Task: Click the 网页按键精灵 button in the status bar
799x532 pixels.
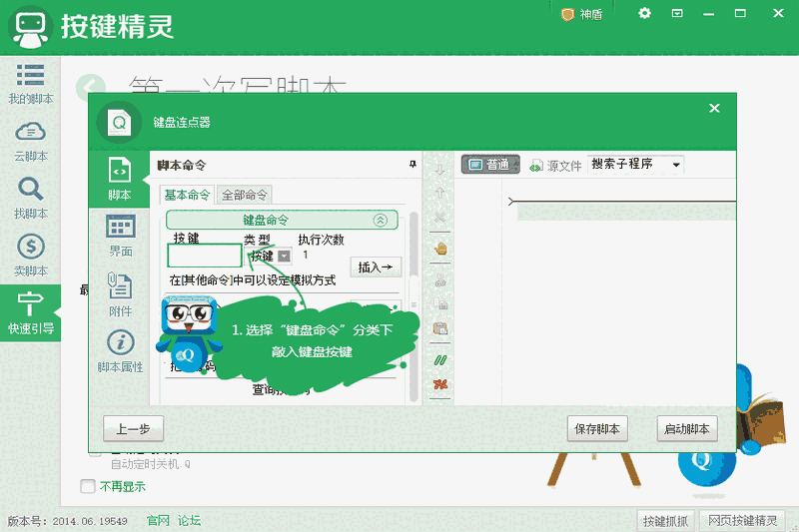Action: [742, 520]
